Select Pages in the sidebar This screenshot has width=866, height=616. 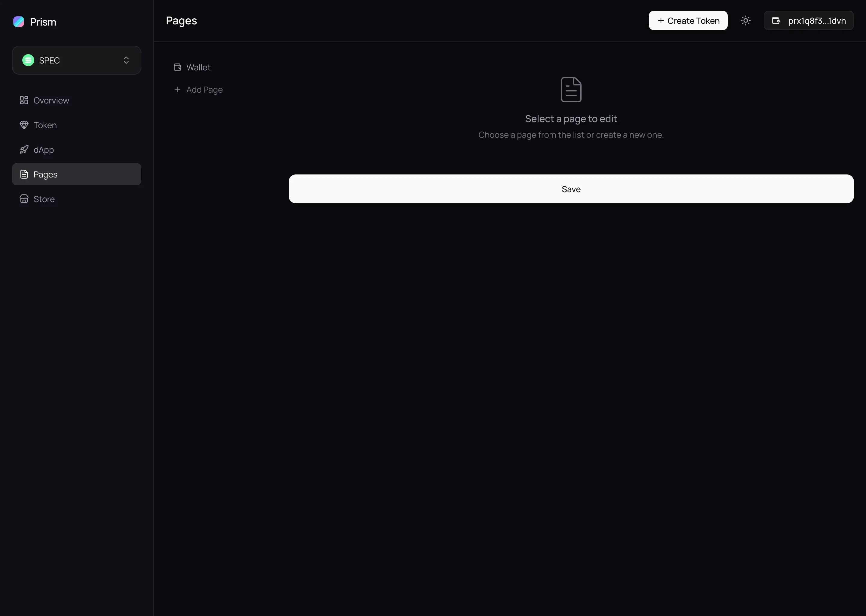(77, 174)
